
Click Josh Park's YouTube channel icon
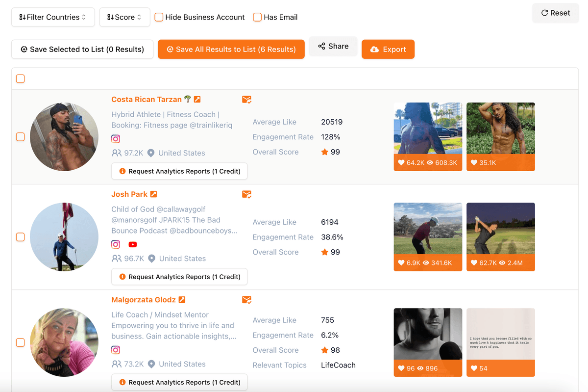pos(132,244)
